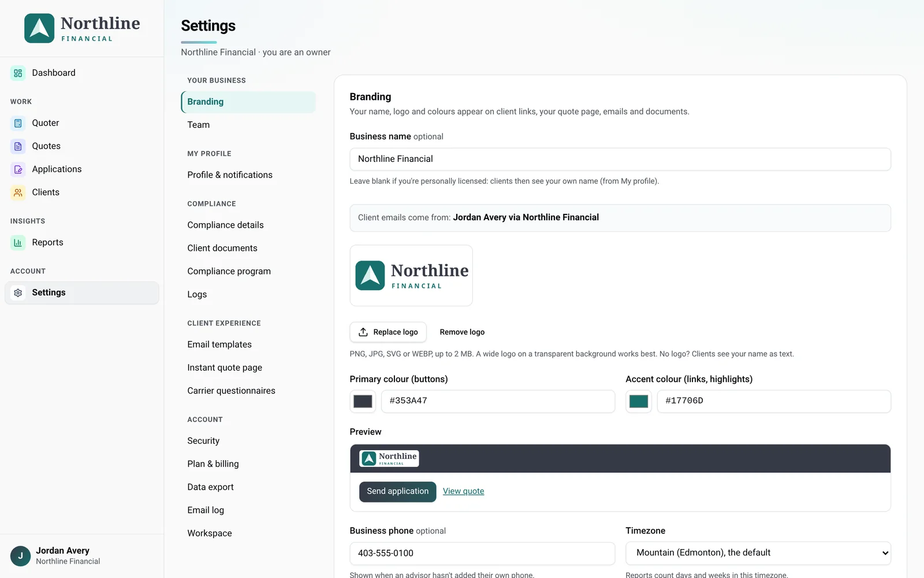The width and height of the screenshot is (924, 578).
Task: Click the primary colour hex field
Action: point(498,401)
